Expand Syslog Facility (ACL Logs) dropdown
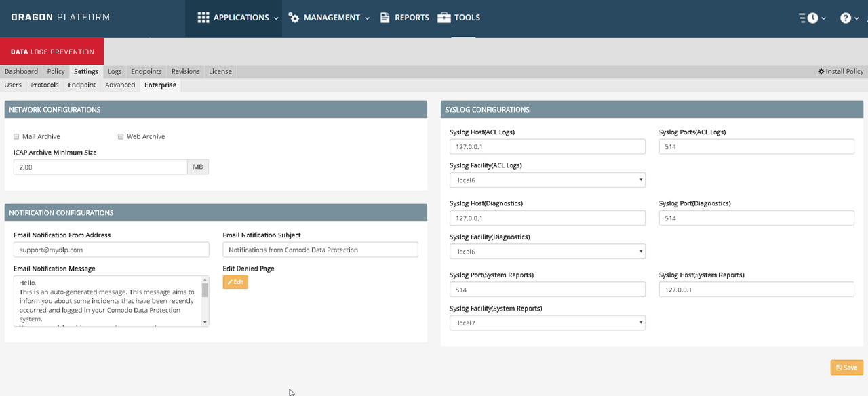 (547, 180)
